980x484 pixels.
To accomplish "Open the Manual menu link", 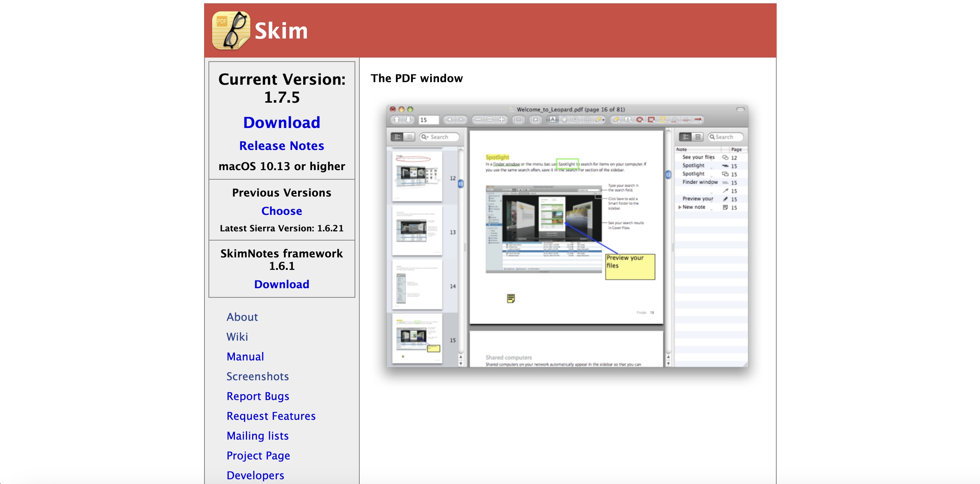I will click(x=245, y=356).
